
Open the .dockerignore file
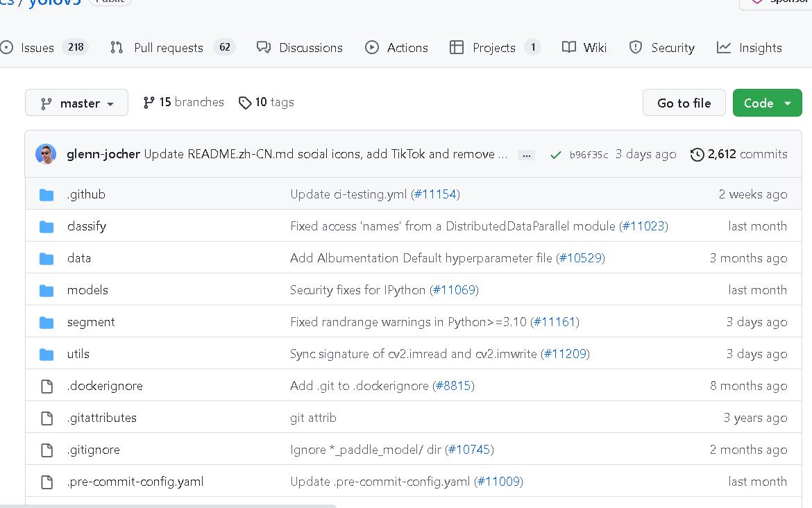point(105,386)
